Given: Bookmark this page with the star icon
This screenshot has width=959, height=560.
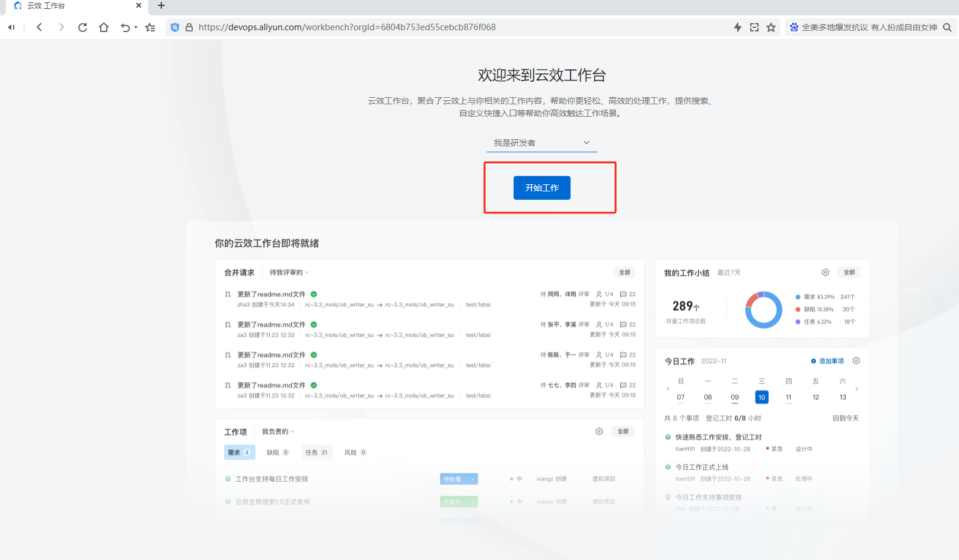Looking at the screenshot, I should (x=771, y=27).
